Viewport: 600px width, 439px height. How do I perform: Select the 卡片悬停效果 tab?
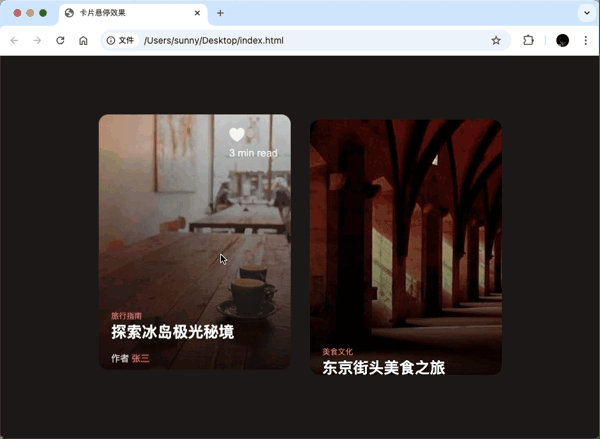(x=133, y=13)
